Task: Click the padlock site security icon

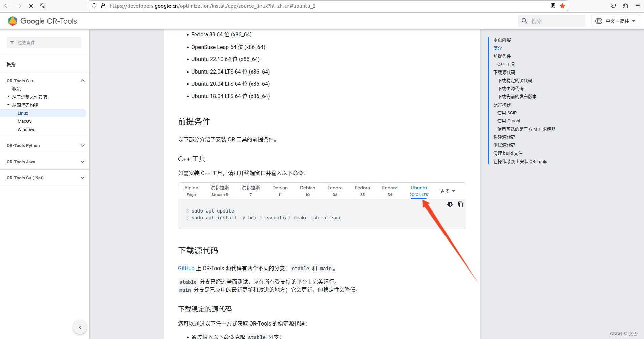Action: point(103,6)
